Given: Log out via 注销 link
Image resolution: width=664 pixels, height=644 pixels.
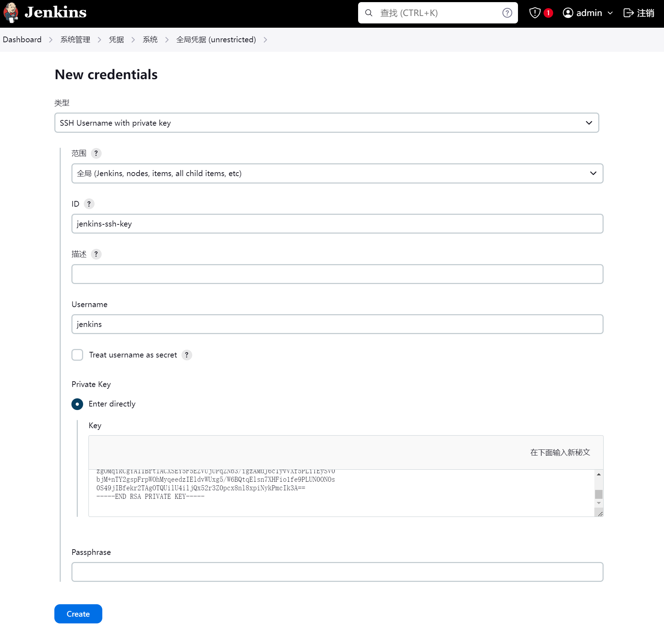Looking at the screenshot, I should (x=646, y=13).
